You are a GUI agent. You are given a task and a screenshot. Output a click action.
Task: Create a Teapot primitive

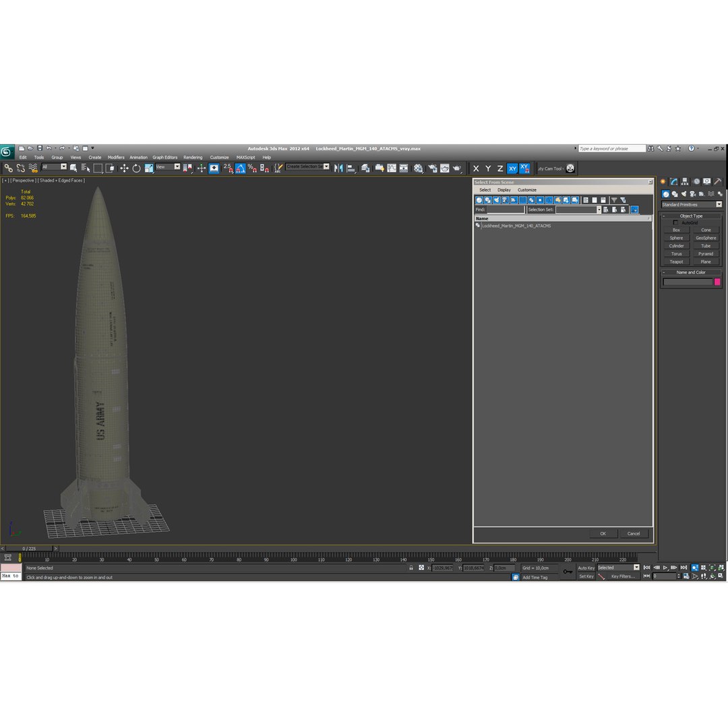676,262
